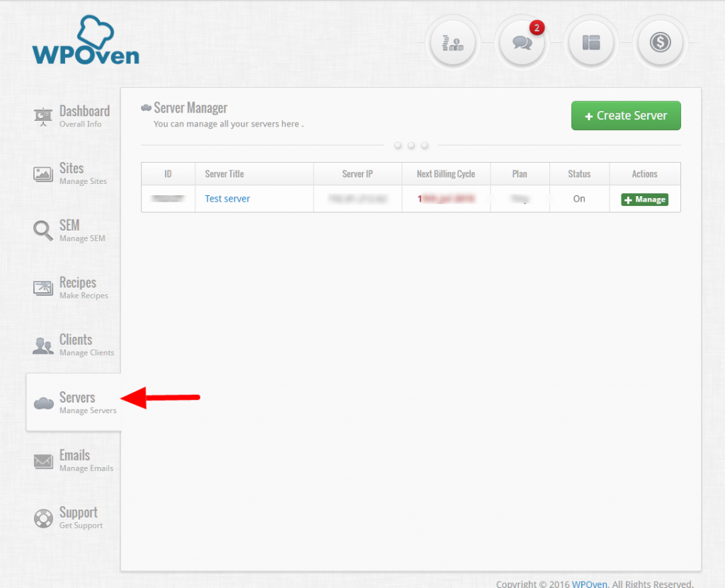
Task: Open the dollar billing round icon
Action: tap(660, 43)
